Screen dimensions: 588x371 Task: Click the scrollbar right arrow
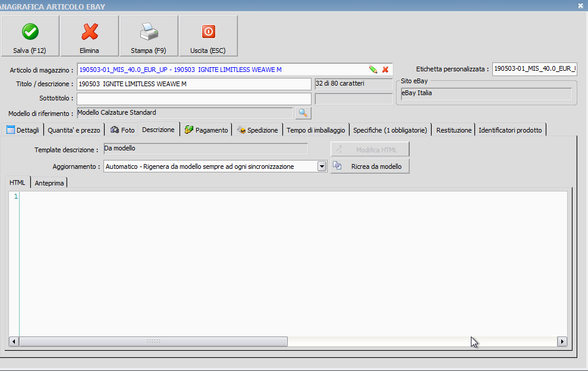(562, 341)
